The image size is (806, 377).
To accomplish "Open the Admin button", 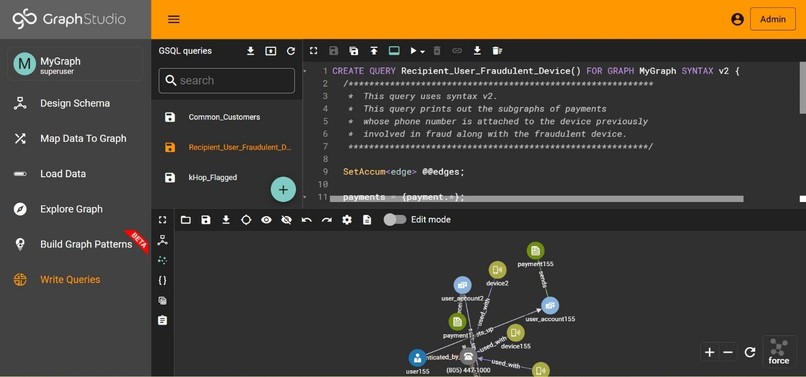I will pos(773,20).
